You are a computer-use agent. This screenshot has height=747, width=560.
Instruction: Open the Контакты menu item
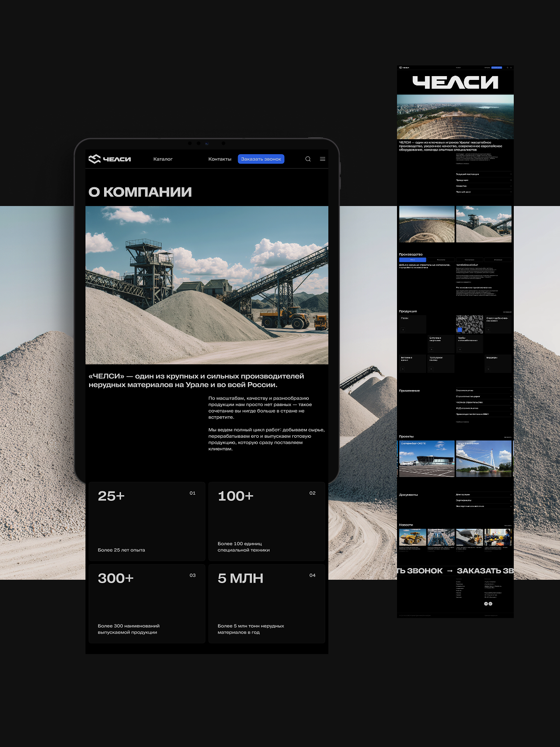[220, 159]
